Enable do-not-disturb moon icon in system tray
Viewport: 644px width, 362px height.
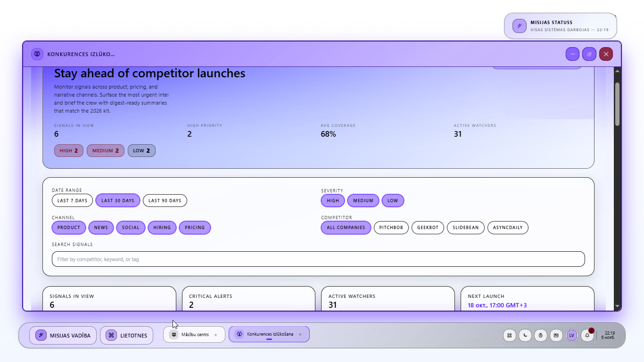click(x=525, y=335)
